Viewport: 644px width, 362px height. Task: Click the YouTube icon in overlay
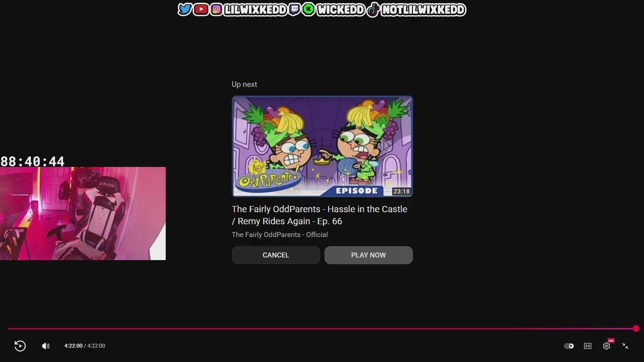201,9
